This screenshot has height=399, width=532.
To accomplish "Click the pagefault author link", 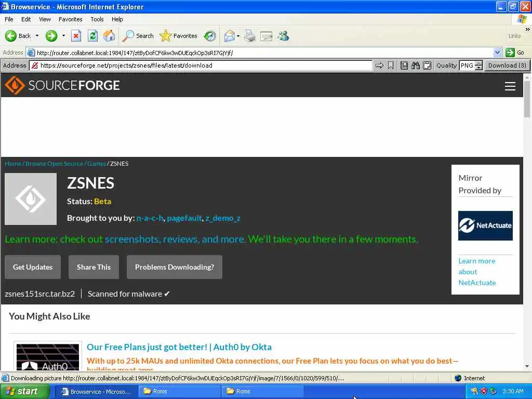I will point(184,218).
